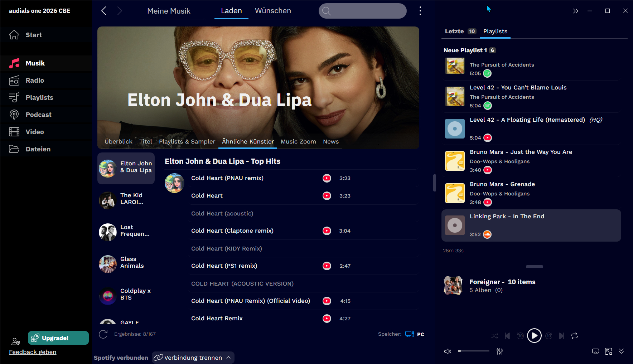Expand the Verbindung trennen dropdown

(x=228, y=358)
